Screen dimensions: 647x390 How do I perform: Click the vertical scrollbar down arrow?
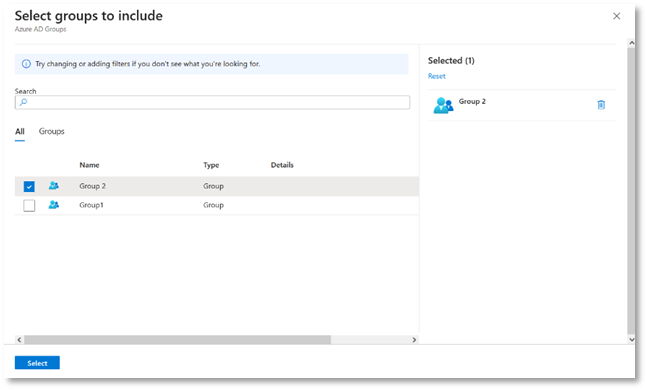[631, 339]
